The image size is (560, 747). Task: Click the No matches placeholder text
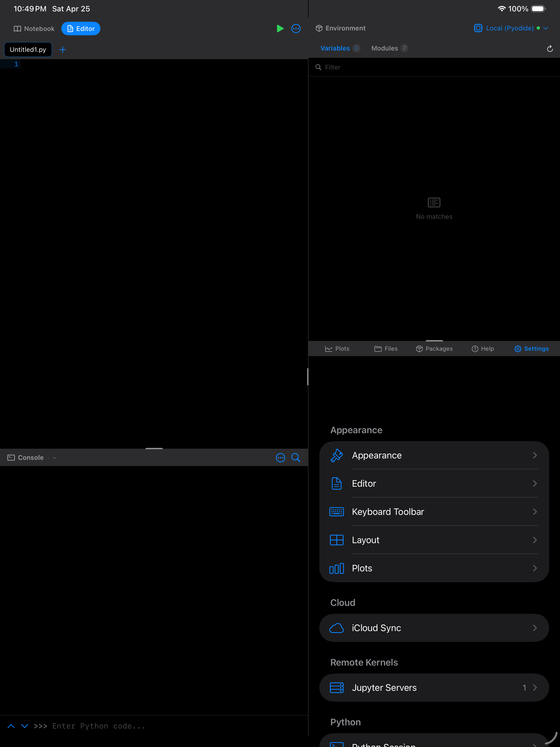(x=434, y=216)
